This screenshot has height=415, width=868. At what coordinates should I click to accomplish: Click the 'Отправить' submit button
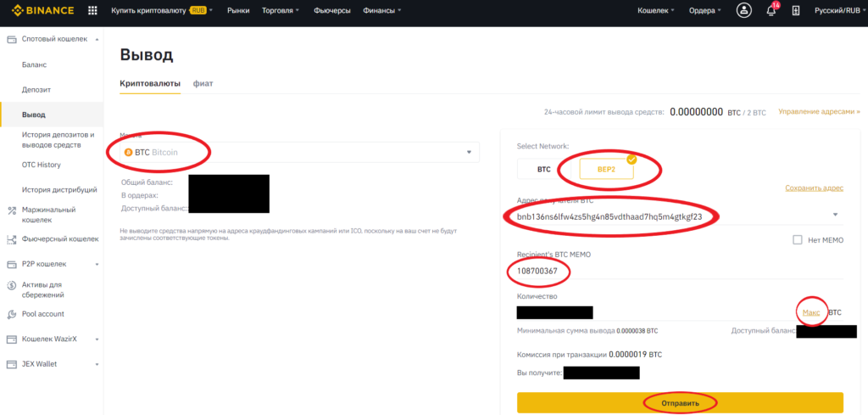pyautogui.click(x=680, y=403)
